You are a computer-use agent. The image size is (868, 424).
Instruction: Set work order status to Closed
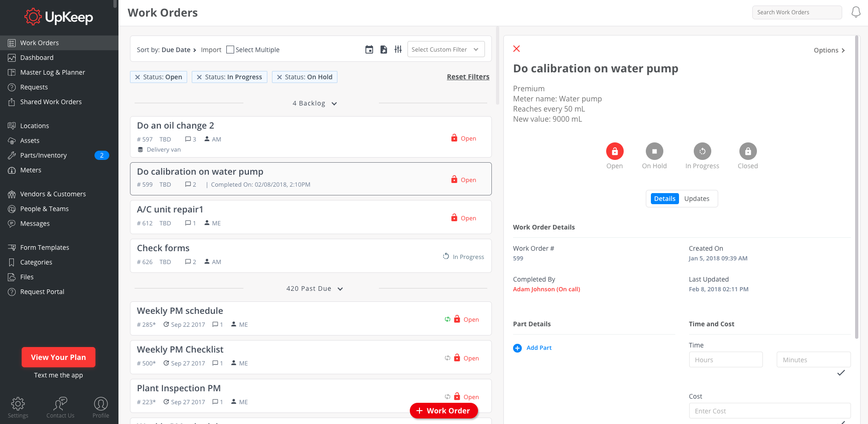(748, 151)
